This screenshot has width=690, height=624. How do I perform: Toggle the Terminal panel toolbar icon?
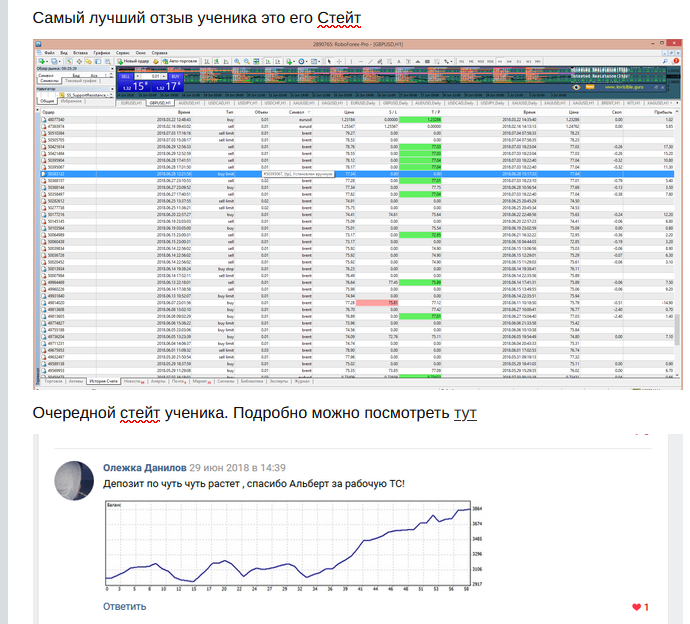[x=98, y=62]
